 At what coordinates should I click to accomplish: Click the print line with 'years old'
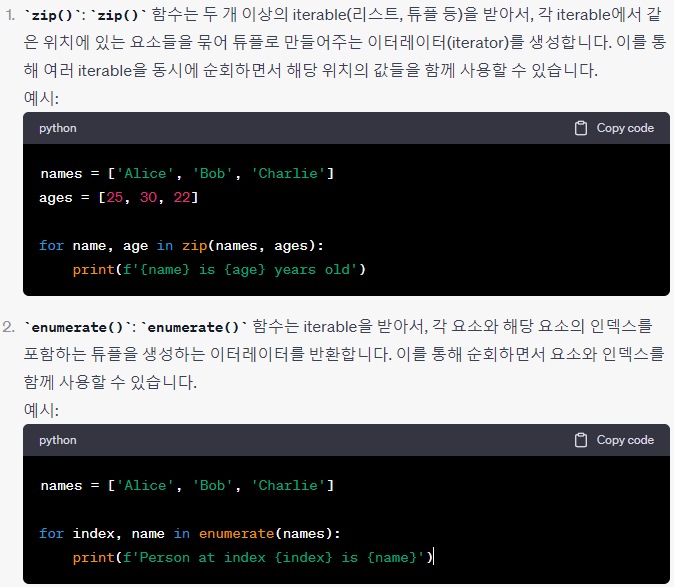tap(219, 270)
